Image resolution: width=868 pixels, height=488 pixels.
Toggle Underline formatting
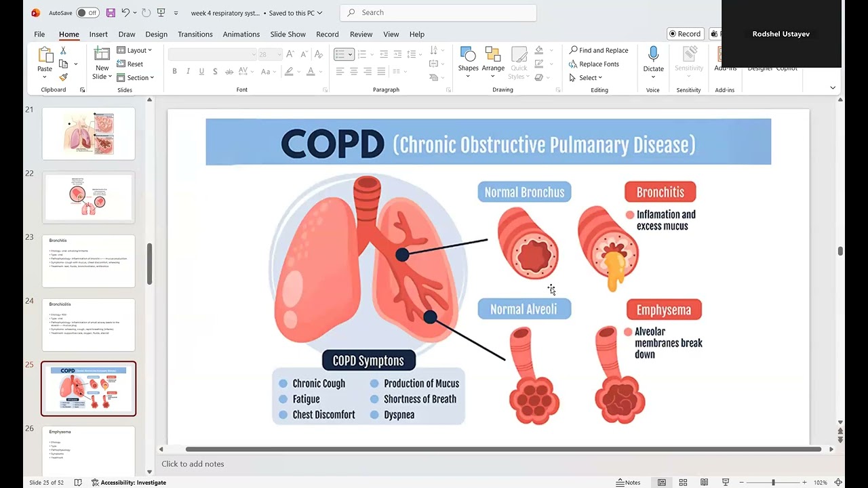tap(201, 71)
